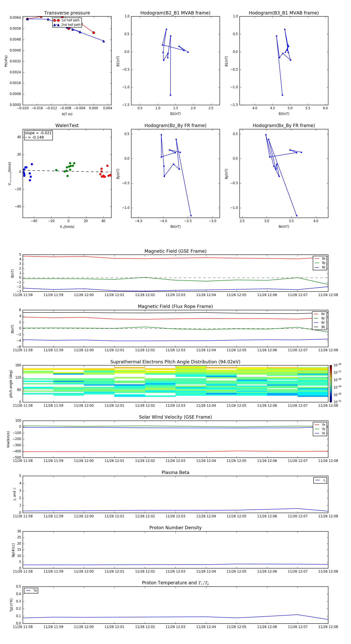The width and height of the screenshot is (351, 644).
Task: Click the |B| legend entry in Flux Rope plot
Action: (x=320, y=327)
